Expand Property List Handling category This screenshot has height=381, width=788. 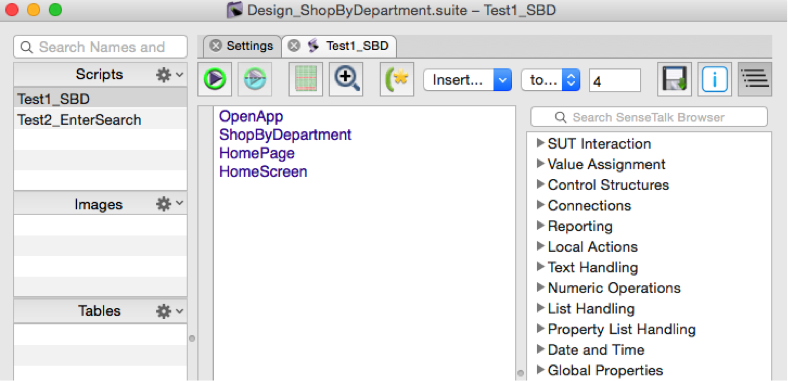coord(541,329)
